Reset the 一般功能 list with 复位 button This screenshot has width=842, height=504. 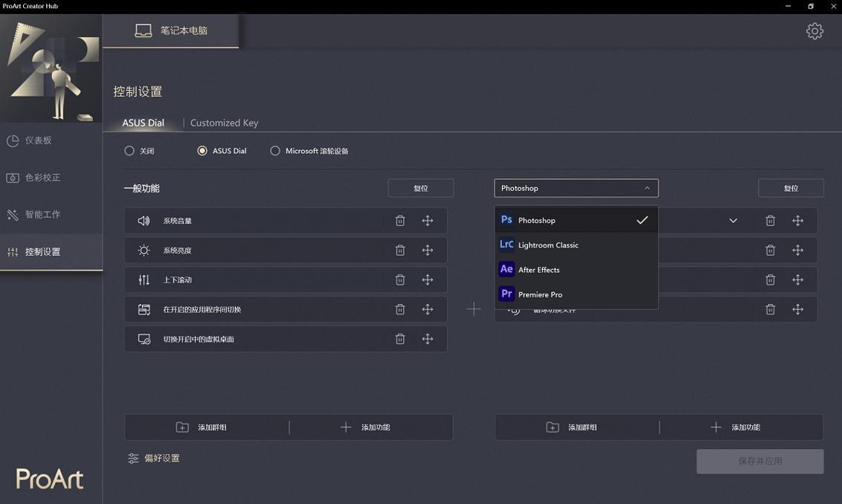click(x=420, y=187)
